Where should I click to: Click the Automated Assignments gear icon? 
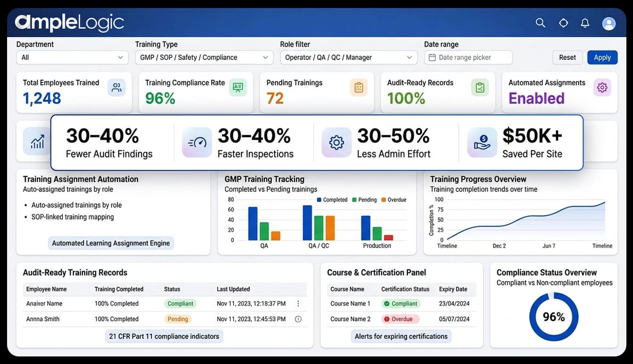click(x=602, y=87)
